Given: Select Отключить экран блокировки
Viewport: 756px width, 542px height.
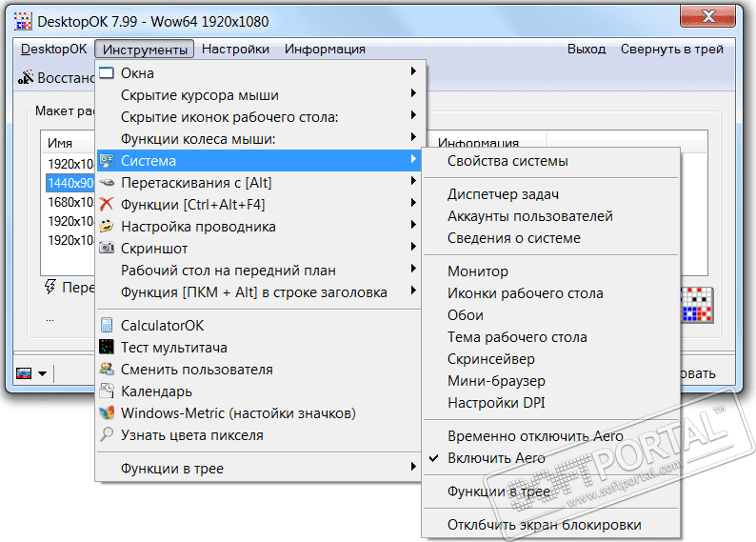Looking at the screenshot, I should pos(551,525).
